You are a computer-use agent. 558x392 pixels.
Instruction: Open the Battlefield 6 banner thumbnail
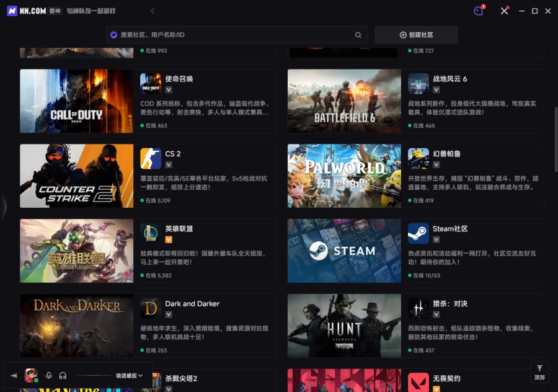click(344, 101)
